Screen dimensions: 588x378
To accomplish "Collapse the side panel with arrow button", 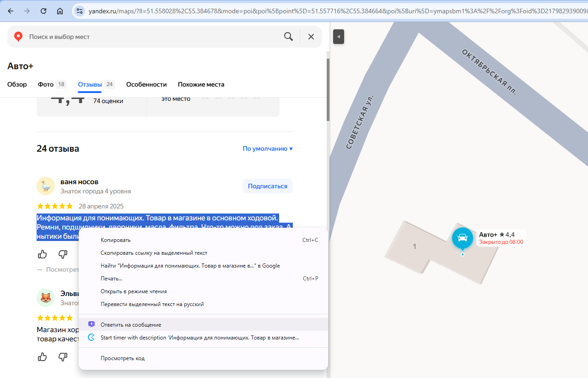I will (x=339, y=37).
